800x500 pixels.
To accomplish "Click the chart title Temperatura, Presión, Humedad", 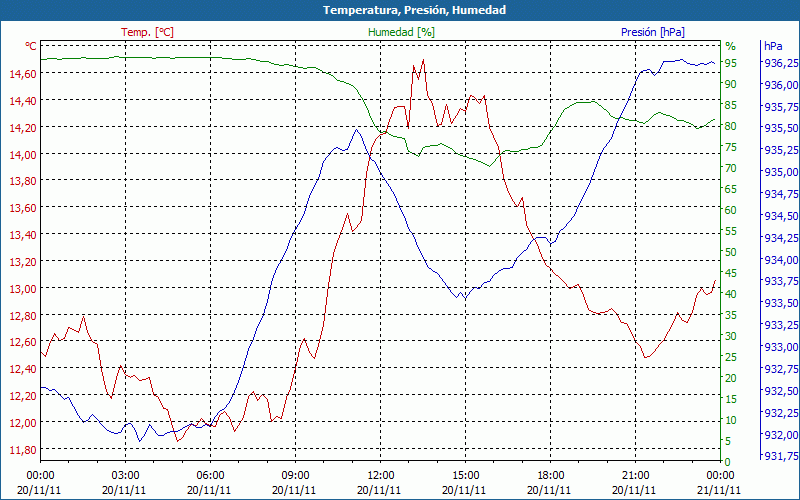I will pyautogui.click(x=414, y=10).
